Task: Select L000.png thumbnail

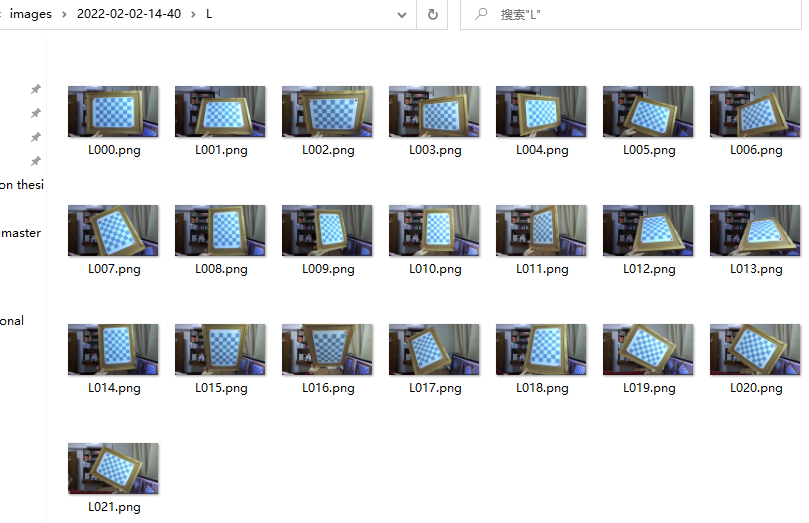Action: (x=113, y=111)
